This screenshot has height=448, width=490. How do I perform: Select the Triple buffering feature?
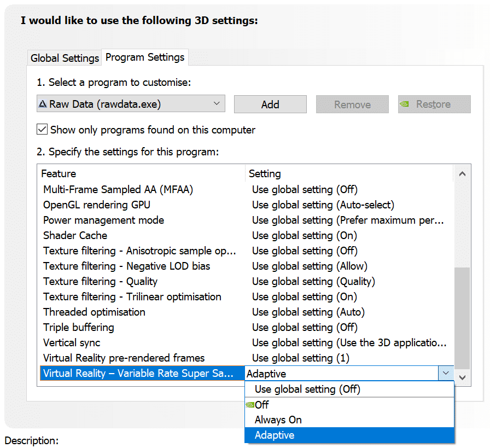(x=78, y=327)
